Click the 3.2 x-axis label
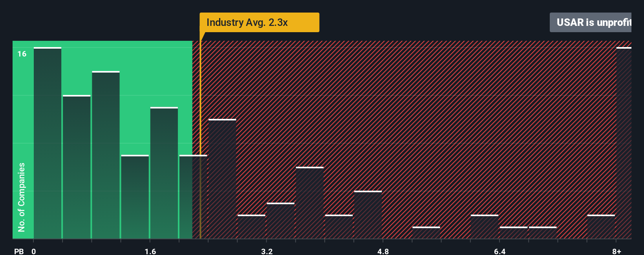Viewport: 644px width, 255px height. pyautogui.click(x=267, y=251)
